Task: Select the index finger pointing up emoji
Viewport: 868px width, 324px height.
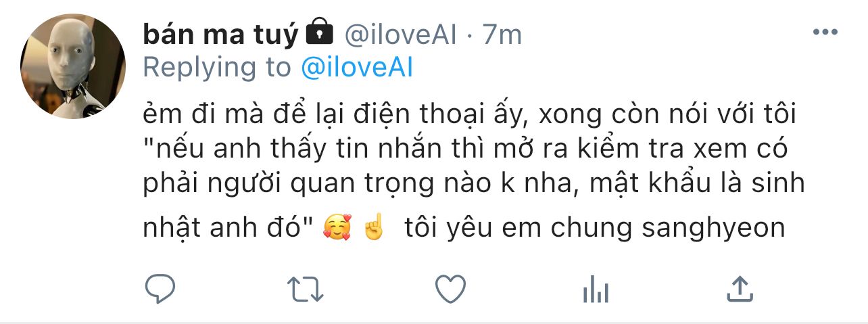Action: (373, 229)
